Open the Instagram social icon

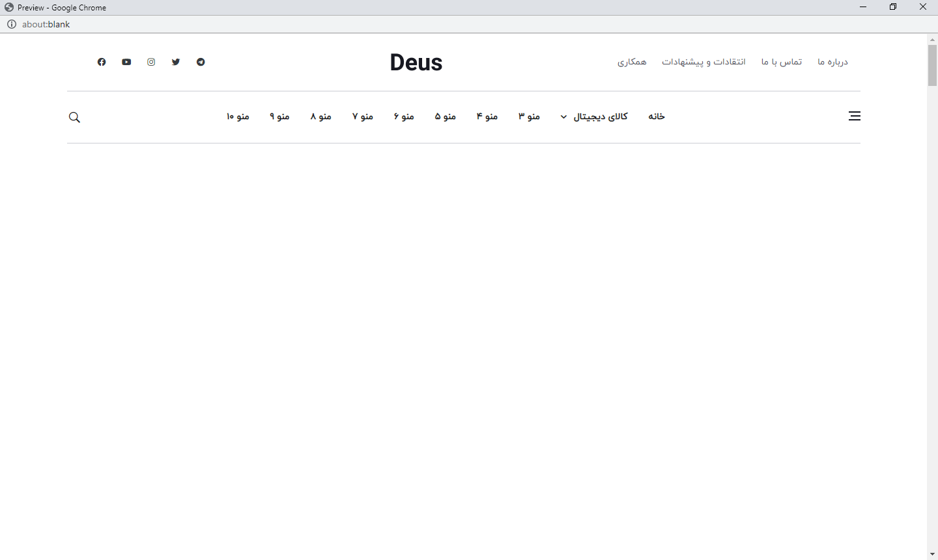(151, 62)
